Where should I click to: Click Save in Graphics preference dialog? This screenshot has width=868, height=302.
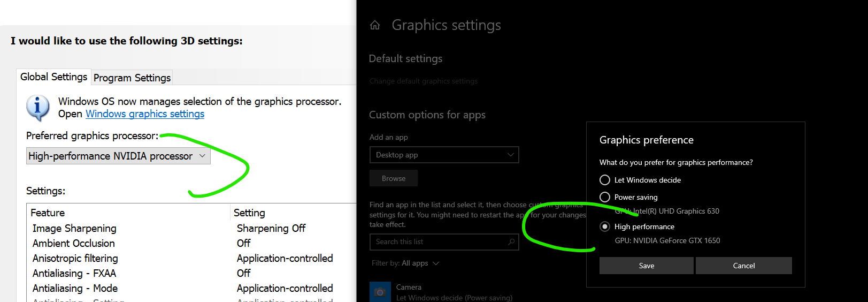(x=646, y=266)
